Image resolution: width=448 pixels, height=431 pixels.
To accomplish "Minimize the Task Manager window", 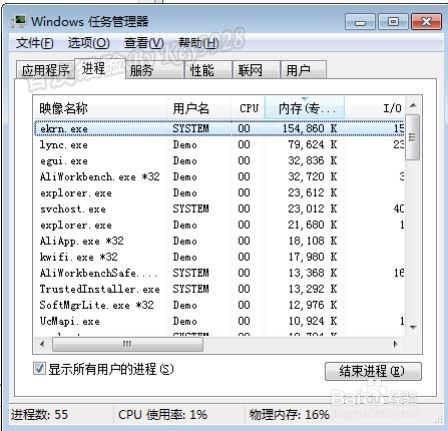I will 360,22.
